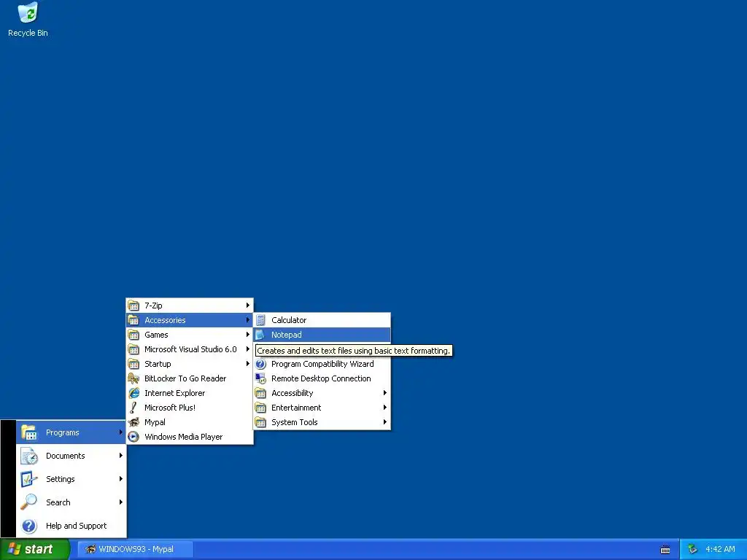Click the Mypal label in Programs list
Viewport: 747px width, 560px height.
click(155, 422)
